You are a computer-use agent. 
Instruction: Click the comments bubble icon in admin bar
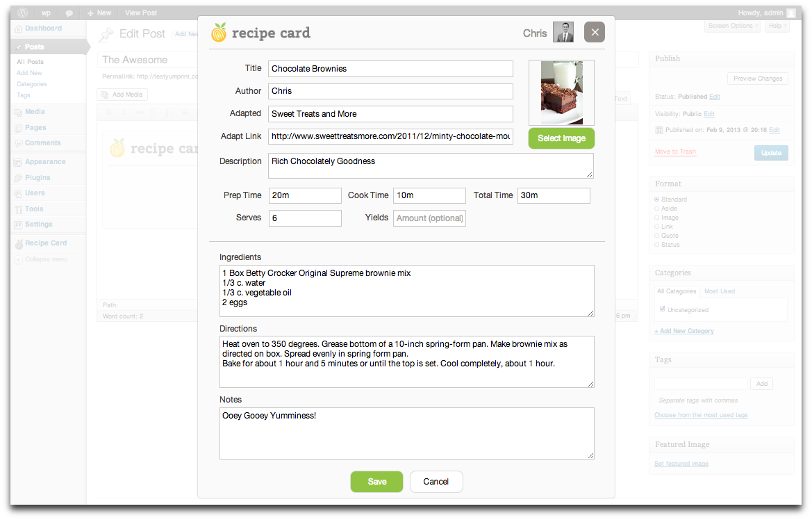click(69, 13)
